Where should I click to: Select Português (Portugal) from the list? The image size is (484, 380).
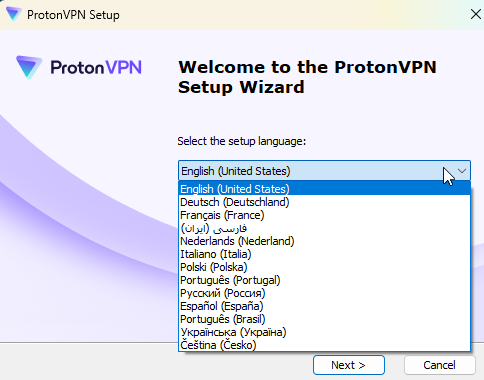coord(324,280)
